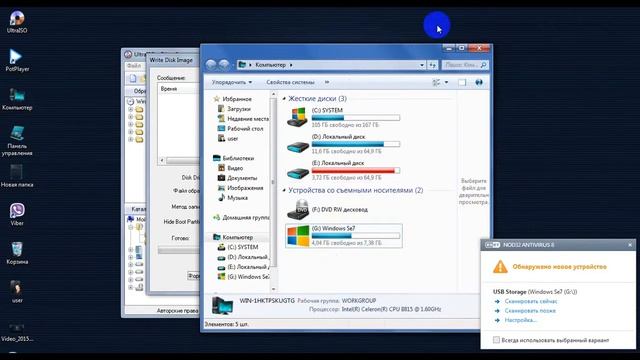
Task: Select Библиотеки in navigation pane
Action: point(234,158)
